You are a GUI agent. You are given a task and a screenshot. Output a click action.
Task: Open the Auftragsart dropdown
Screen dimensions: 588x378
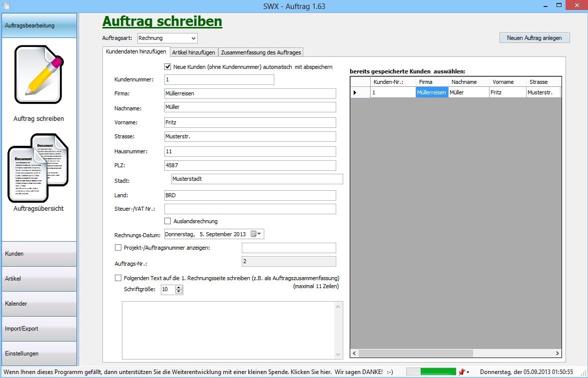tap(193, 38)
